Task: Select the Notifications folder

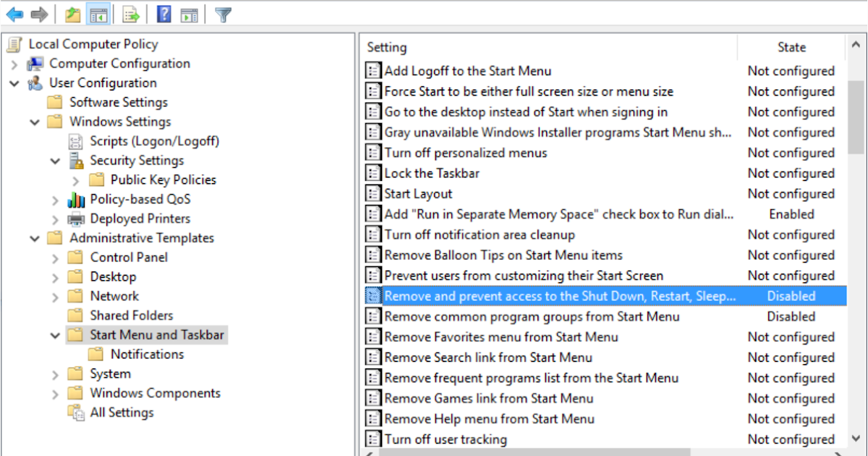Action: (148, 354)
